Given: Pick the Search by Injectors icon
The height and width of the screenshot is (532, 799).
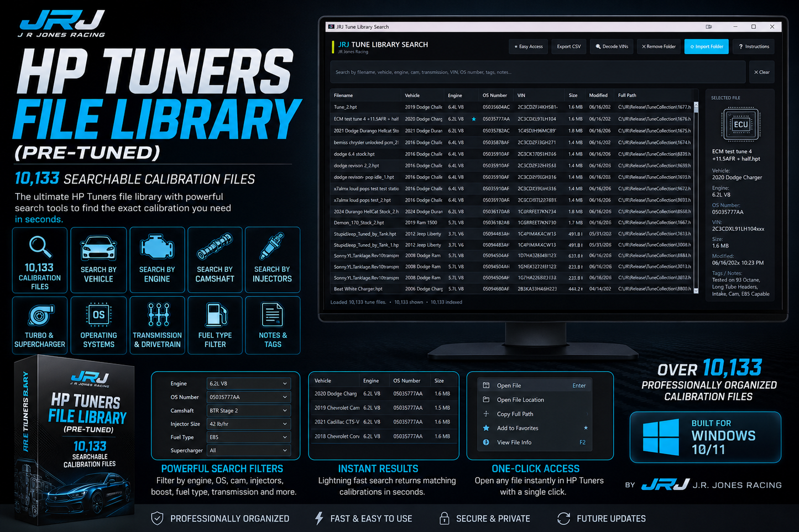Looking at the screenshot, I should 272,246.
